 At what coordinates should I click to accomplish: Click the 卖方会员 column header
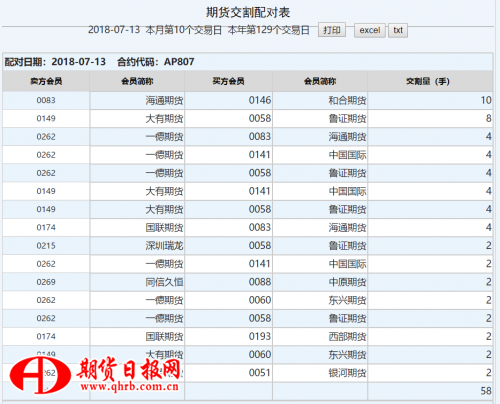[x=46, y=81]
